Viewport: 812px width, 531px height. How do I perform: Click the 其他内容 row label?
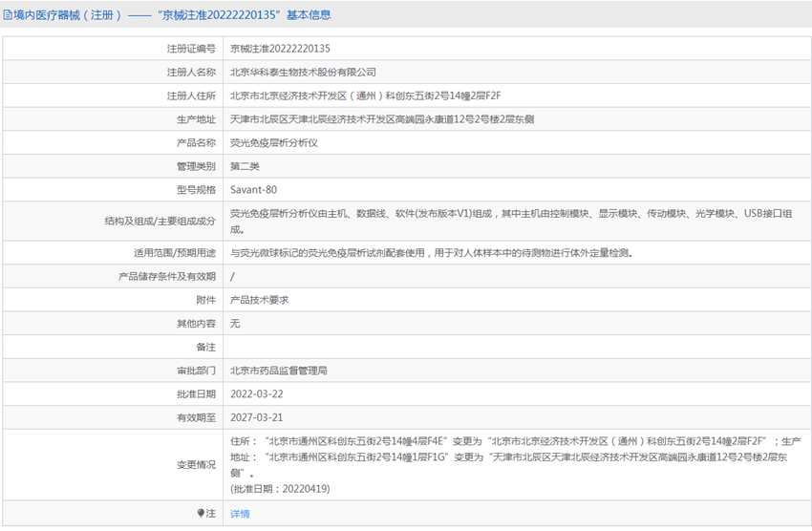tap(197, 324)
